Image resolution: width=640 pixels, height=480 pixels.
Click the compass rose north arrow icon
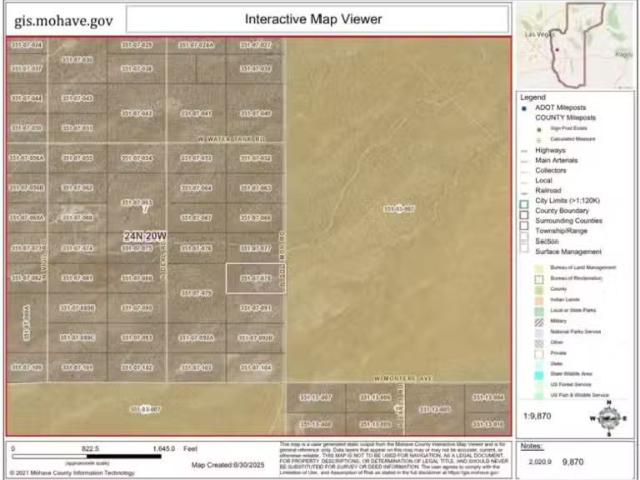[608, 418]
